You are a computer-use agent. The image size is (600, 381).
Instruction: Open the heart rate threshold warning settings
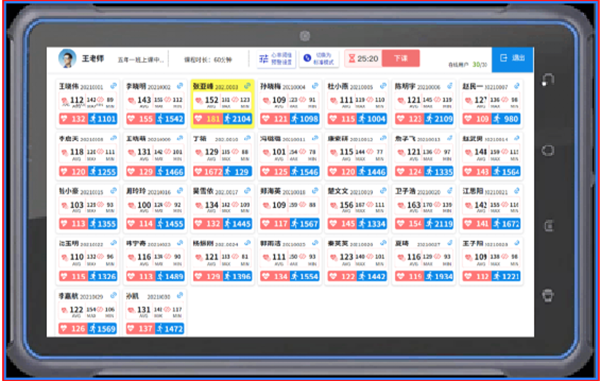tap(276, 59)
